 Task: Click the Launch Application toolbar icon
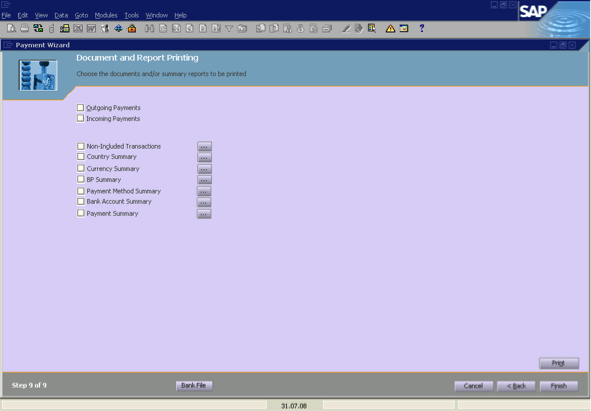(105, 28)
